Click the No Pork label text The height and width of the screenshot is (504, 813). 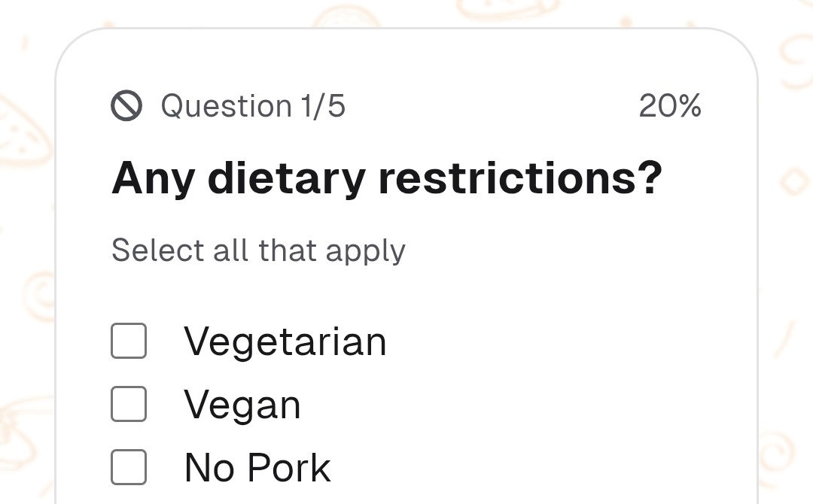tap(257, 467)
